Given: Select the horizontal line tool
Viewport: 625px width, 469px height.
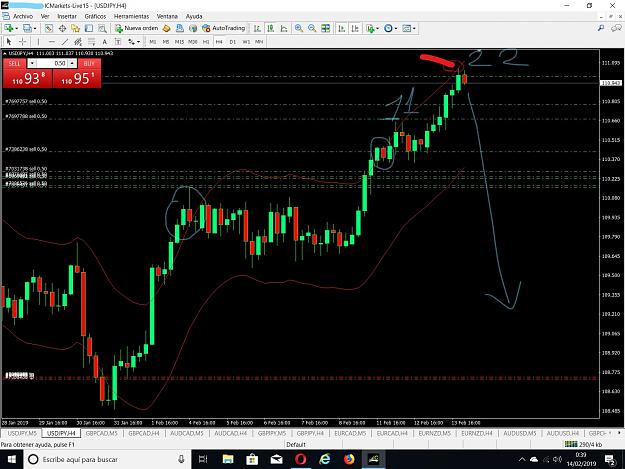Looking at the screenshot, I should 51,41.
